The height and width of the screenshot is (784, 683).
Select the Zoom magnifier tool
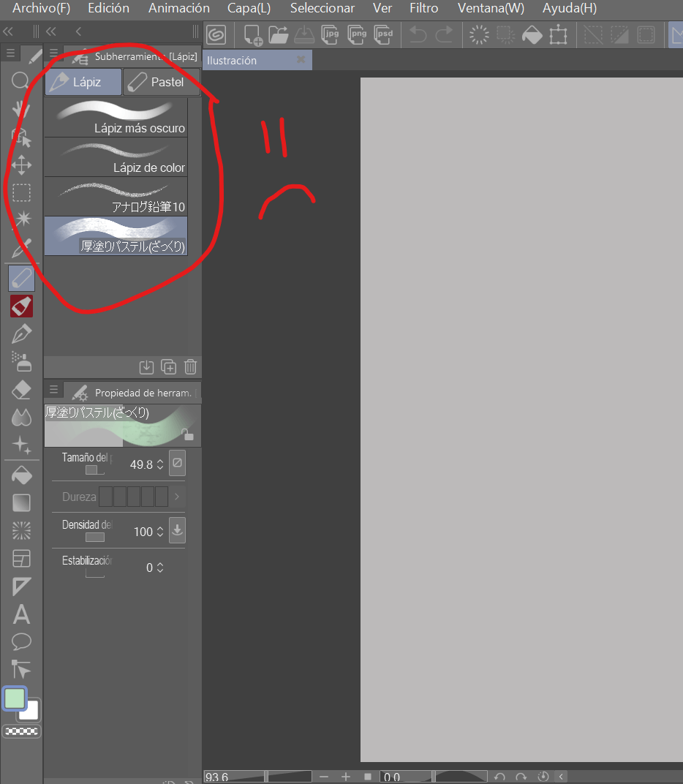point(20,80)
